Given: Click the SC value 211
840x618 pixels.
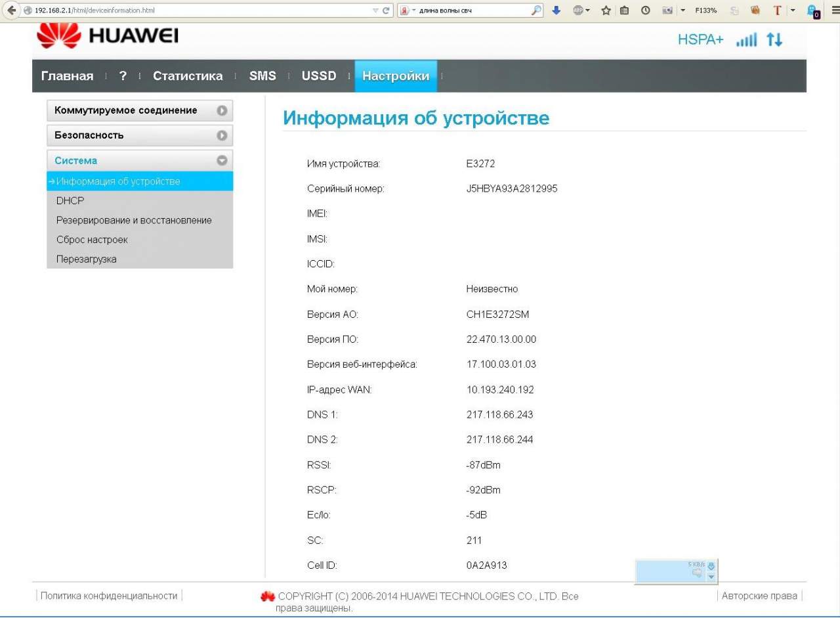Looking at the screenshot, I should click(x=474, y=541).
